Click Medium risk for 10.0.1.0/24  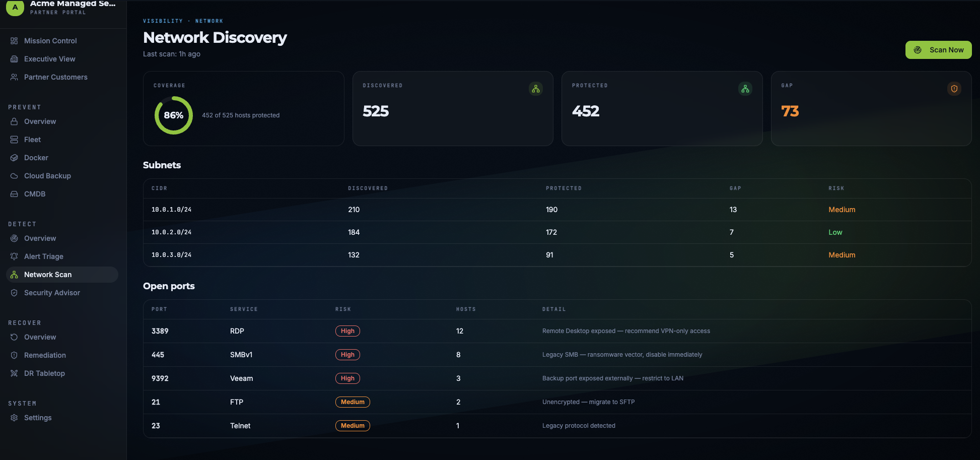842,210
